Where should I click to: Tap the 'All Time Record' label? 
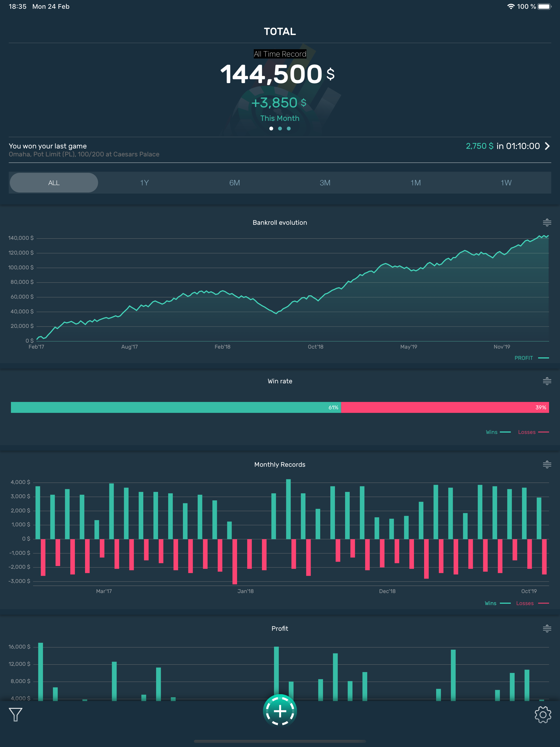pos(280,54)
